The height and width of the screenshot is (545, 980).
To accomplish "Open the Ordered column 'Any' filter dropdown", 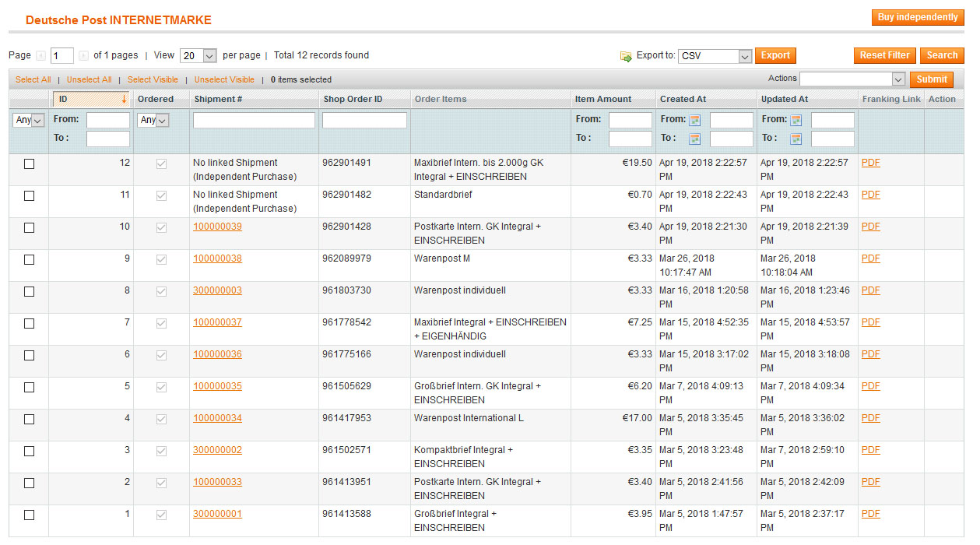I will (x=153, y=121).
